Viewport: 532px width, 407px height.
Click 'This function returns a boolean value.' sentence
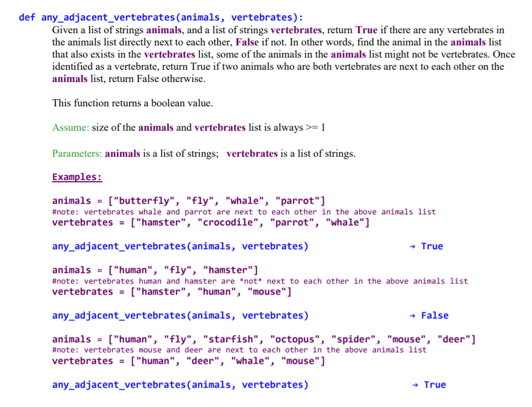coord(133,103)
